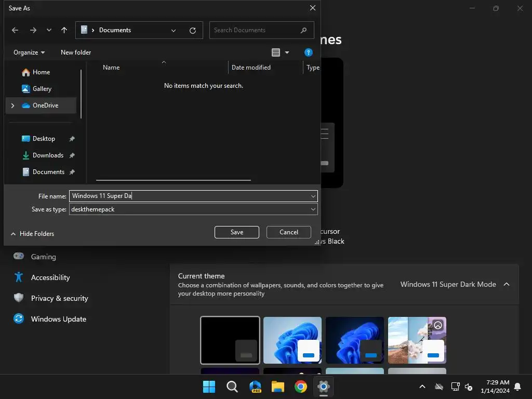The width and height of the screenshot is (532, 399).
Task: Open the File name history dropdown
Action: click(313, 196)
